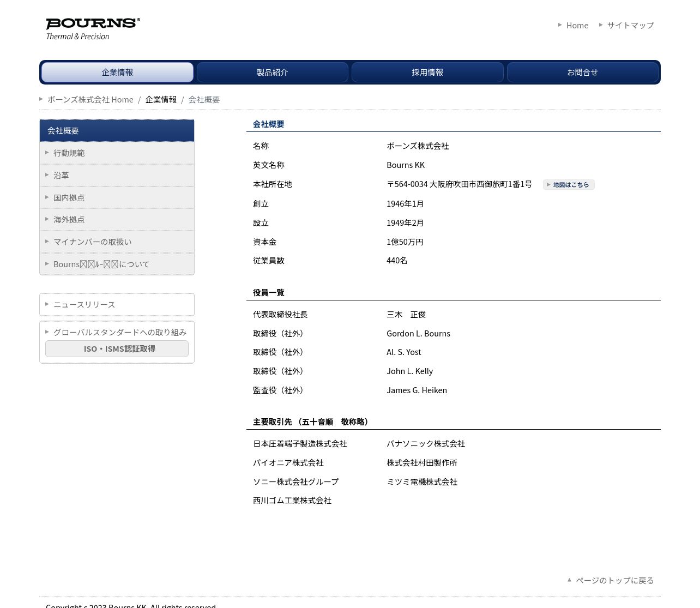Go to ボーンズ株式会社 Home breadcrumb
Image resolution: width=700 pixels, height=608 pixels.
click(x=90, y=100)
